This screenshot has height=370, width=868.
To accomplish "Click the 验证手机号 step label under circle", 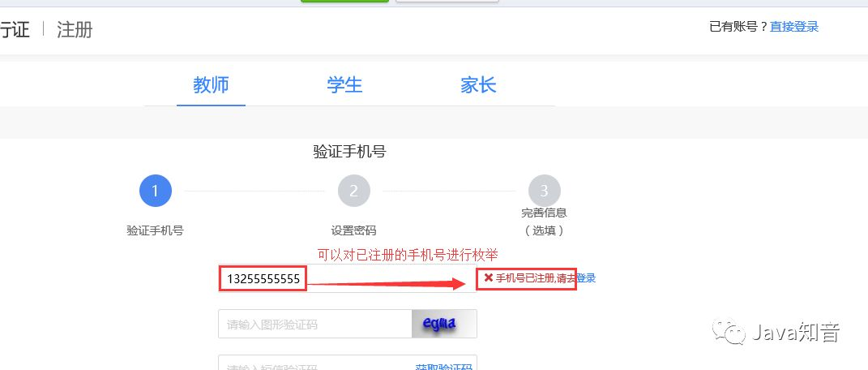I will point(155,231).
